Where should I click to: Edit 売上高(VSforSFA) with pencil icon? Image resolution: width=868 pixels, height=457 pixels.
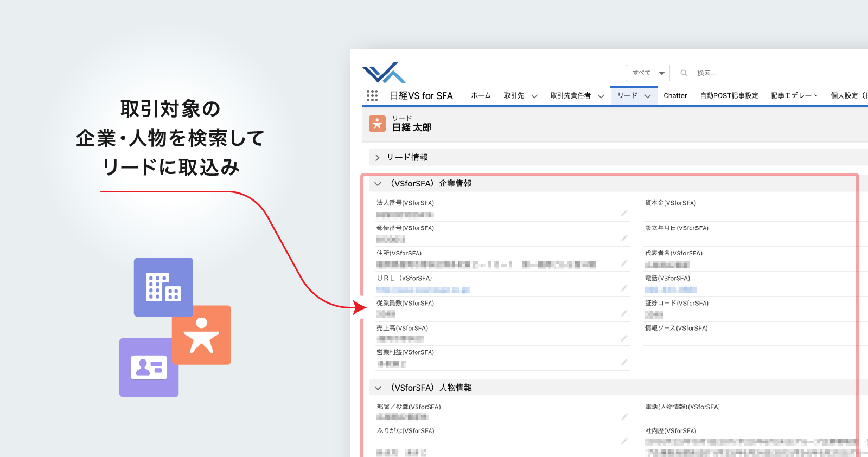[x=624, y=338]
